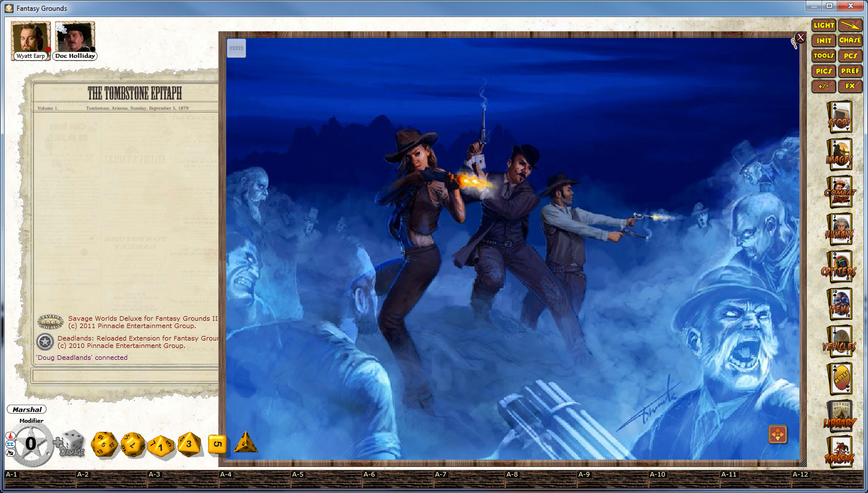868x493 pixels.
Task: Click the pin icon on the image window
Action: (794, 43)
